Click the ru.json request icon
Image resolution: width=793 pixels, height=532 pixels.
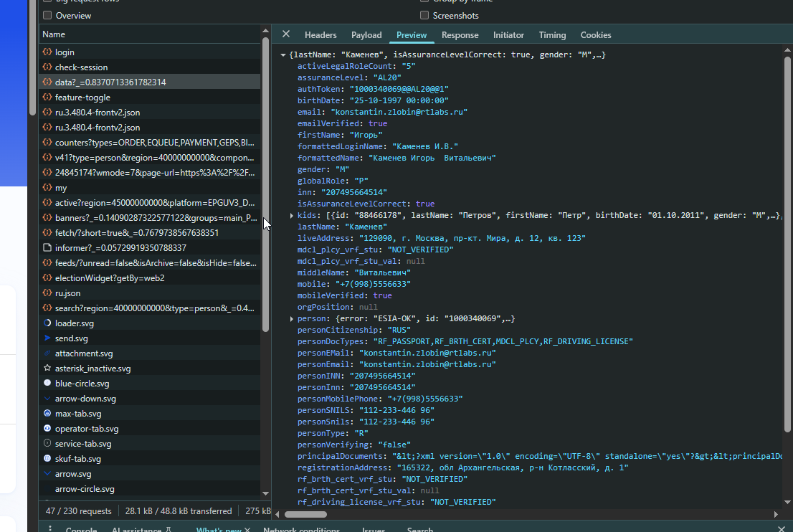coord(47,293)
